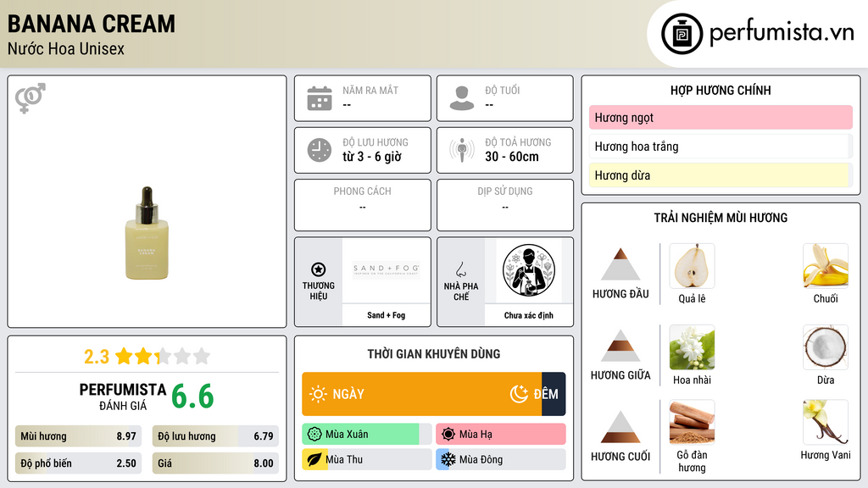Click the calendar icon beside Năm ra mắt
This screenshot has width=868, height=488.
point(320,98)
